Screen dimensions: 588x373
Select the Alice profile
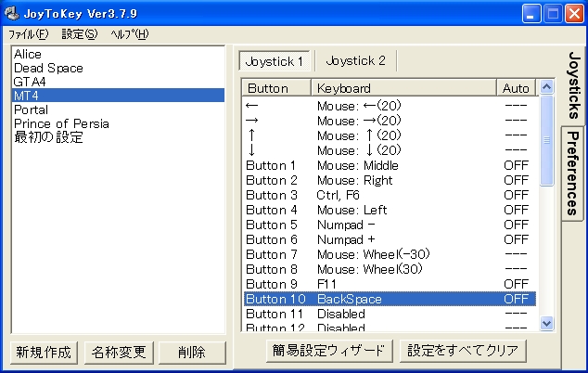click(118, 54)
